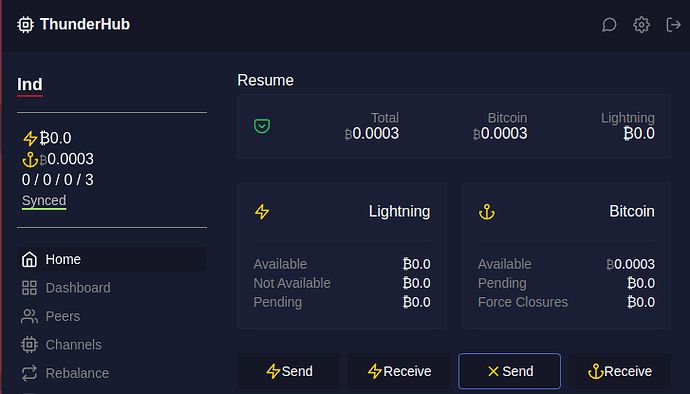Click the anchor icon in Bitcoin card
Image resolution: width=690 pixels, height=394 pixels.
click(487, 212)
